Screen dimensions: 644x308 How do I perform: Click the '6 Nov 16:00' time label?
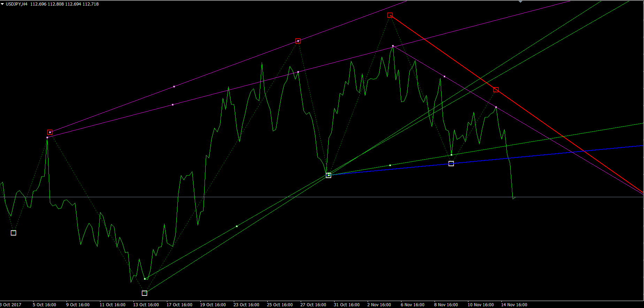pos(413,305)
